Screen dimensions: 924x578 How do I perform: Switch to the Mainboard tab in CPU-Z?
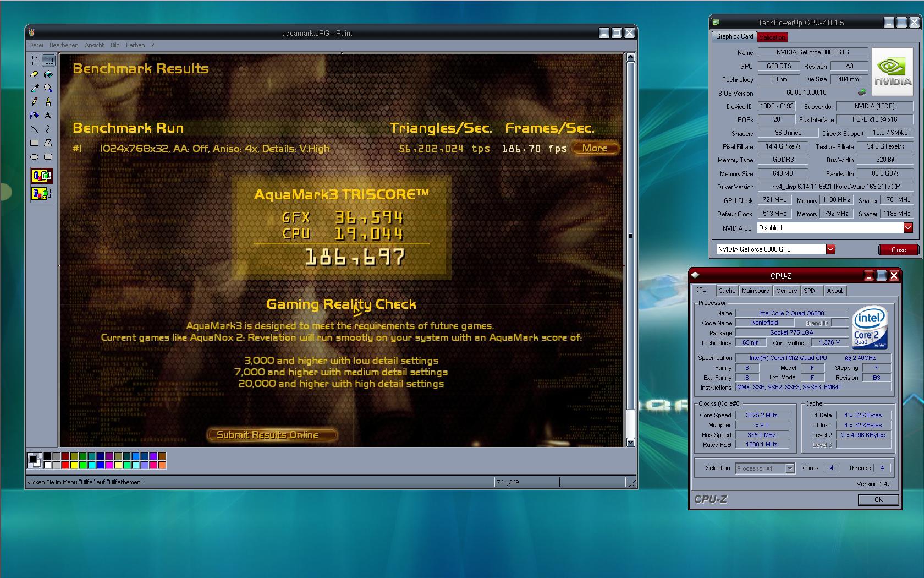(756, 291)
